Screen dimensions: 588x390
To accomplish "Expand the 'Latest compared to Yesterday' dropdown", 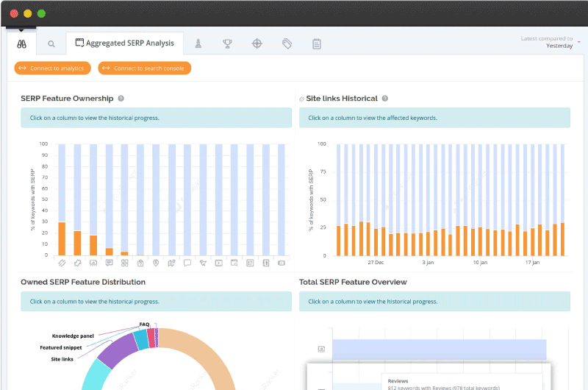I will click(x=551, y=42).
